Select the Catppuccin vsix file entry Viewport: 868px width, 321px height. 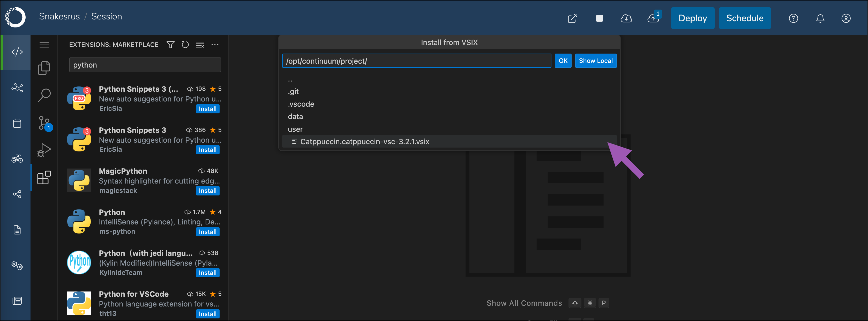pyautogui.click(x=364, y=142)
